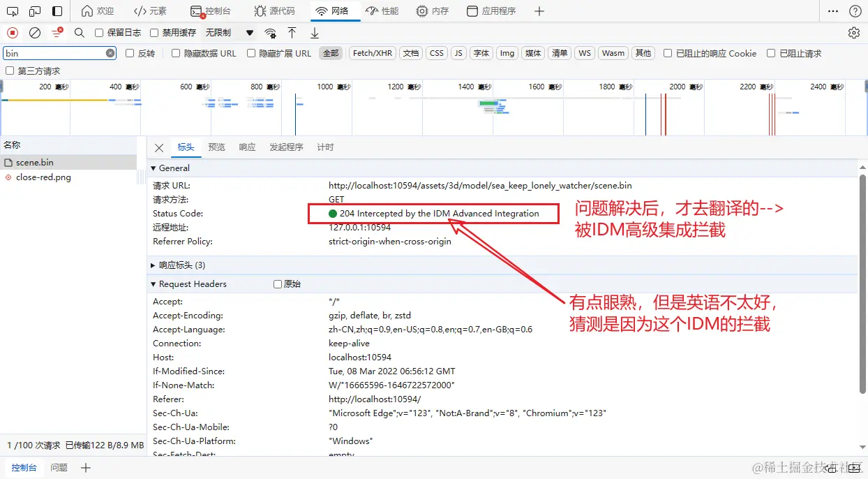Toggle device emulation icon

pyautogui.click(x=34, y=11)
